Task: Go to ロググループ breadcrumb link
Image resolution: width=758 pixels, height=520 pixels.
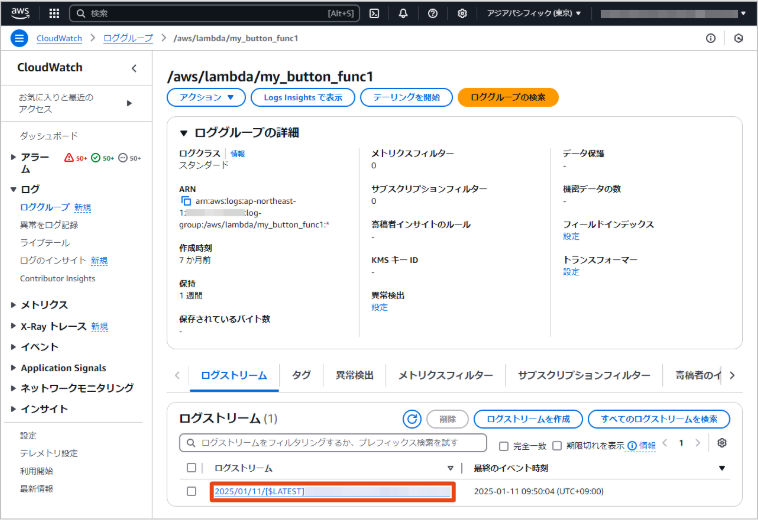Action: (x=128, y=38)
